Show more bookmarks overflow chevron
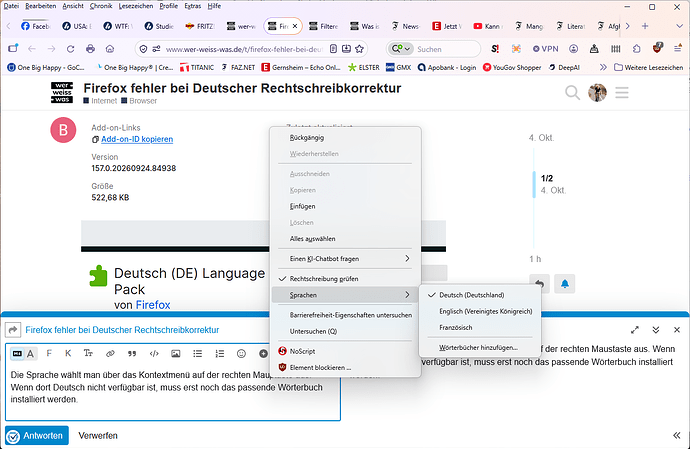This screenshot has width=690, height=449. pos(603,67)
